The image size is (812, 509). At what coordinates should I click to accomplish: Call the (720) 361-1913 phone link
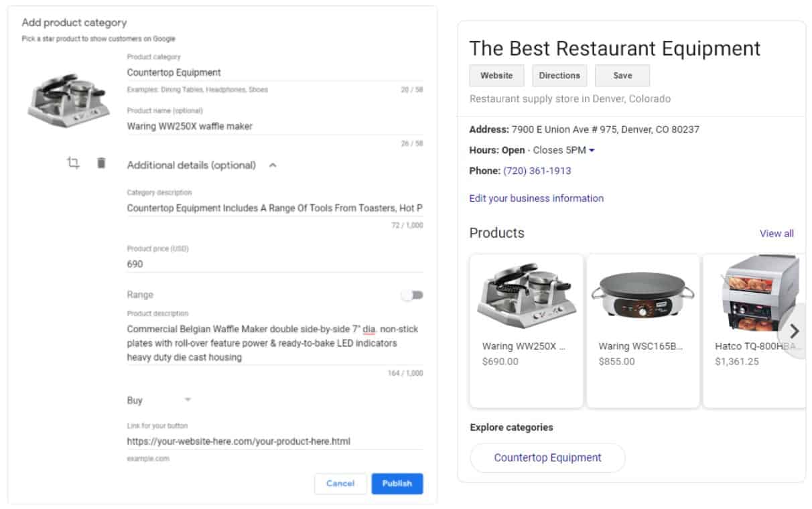click(537, 171)
